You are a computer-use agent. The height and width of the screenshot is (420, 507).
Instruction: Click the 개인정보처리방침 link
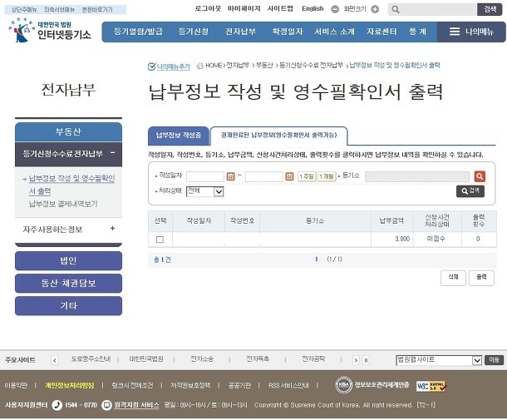pos(70,385)
